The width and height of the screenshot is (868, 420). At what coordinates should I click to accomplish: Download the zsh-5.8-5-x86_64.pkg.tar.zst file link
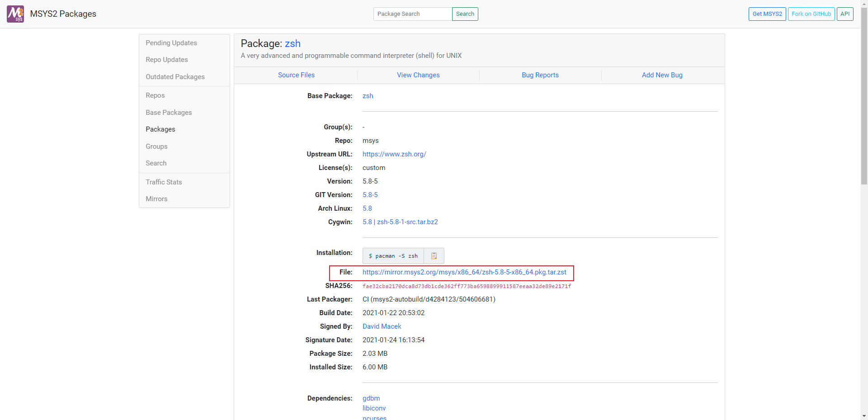tap(464, 272)
